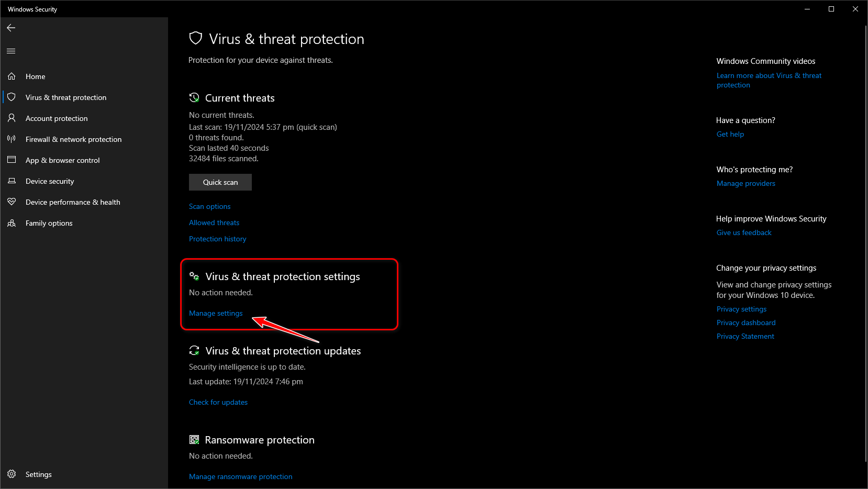This screenshot has width=868, height=489.
Task: Click the Family options people icon
Action: pyautogui.click(x=12, y=223)
